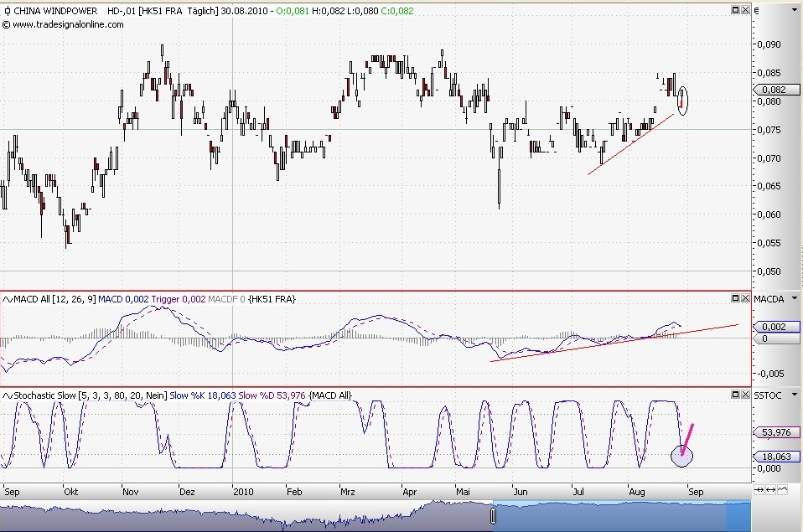Close the CHINA WINDPOWER price chart pane
Screen dimensions: 803x532
click(745, 10)
